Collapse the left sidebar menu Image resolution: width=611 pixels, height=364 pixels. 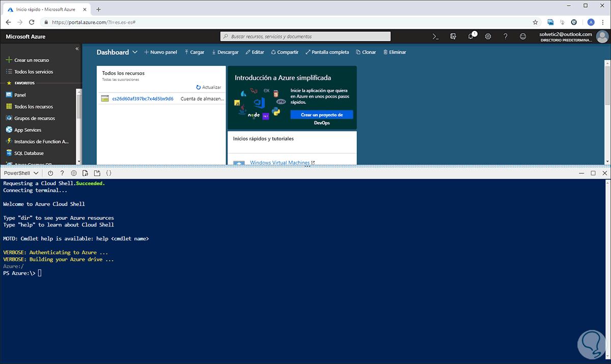(x=77, y=49)
